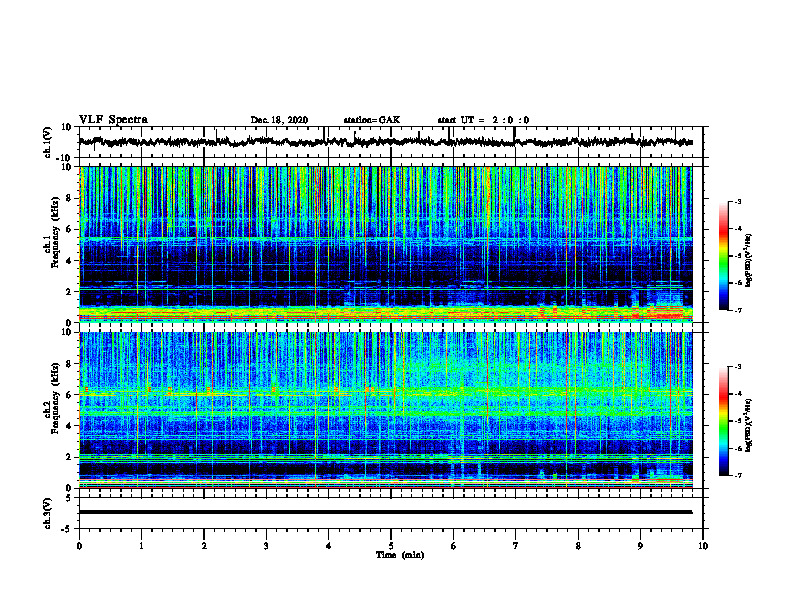Click time axis tick label "8"

click(578, 546)
